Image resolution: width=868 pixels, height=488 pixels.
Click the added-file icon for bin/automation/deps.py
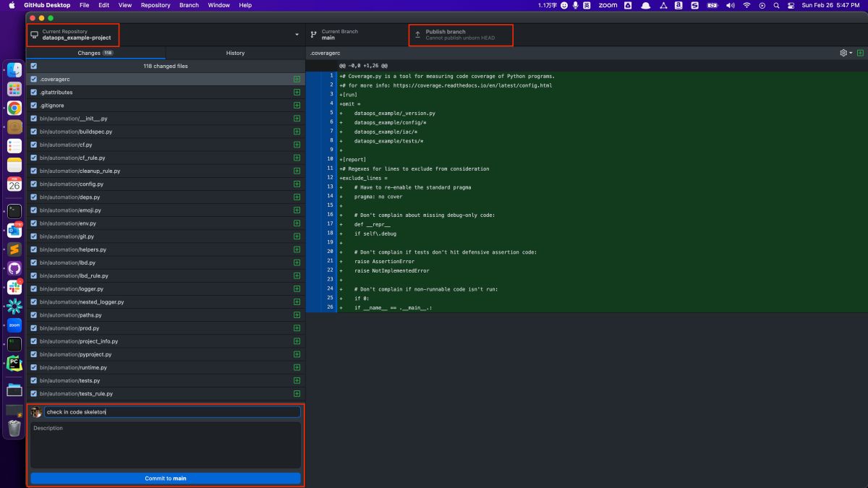(x=297, y=197)
